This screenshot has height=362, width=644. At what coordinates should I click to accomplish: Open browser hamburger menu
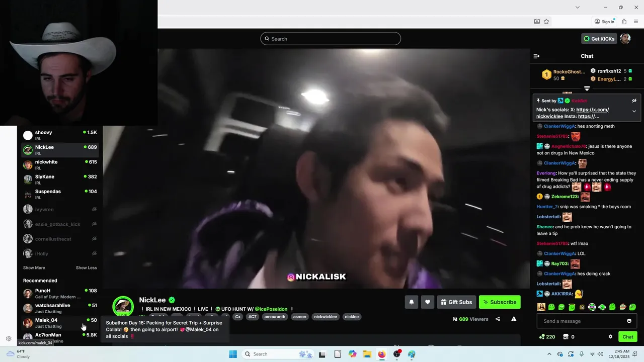[636, 22]
